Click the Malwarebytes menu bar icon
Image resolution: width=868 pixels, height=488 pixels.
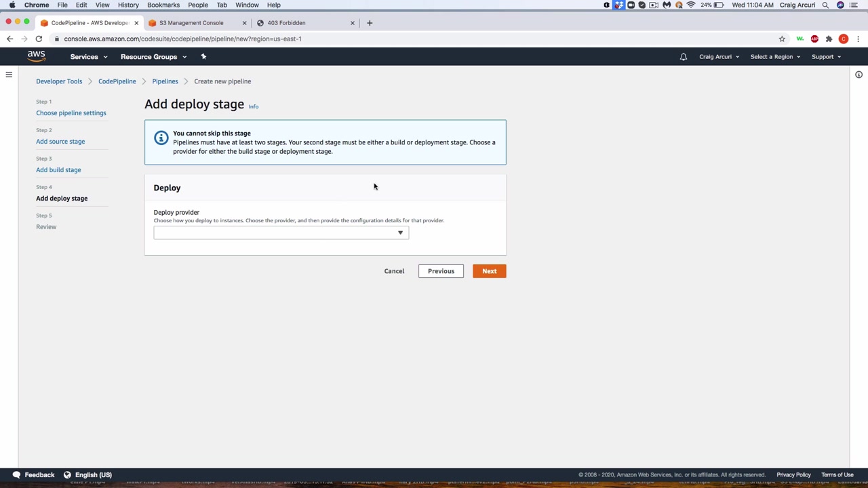click(667, 5)
